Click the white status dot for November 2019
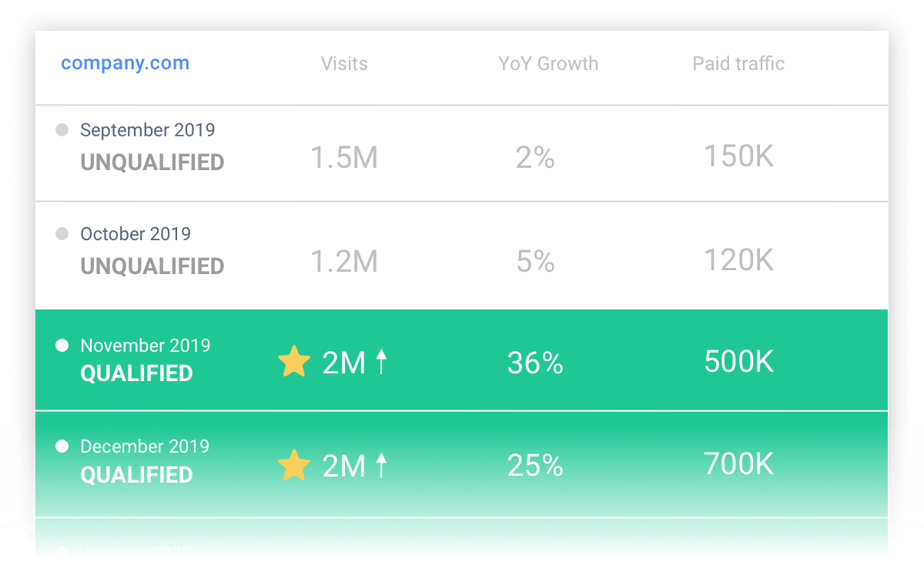The width and height of the screenshot is (924, 562). pos(62,346)
